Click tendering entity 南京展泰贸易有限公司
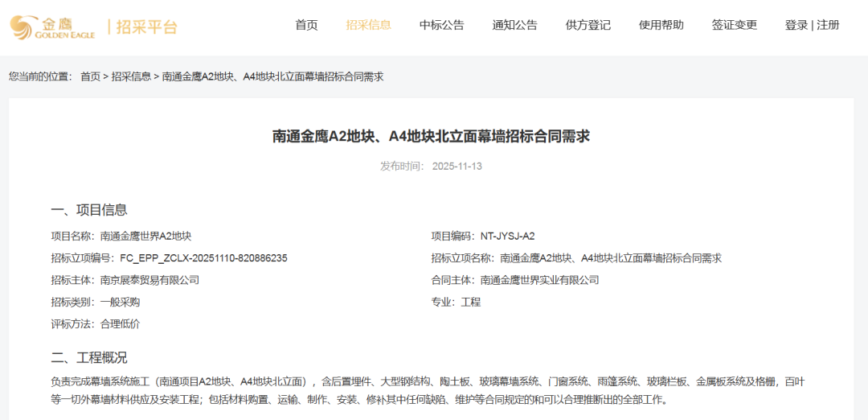Image resolution: width=868 pixels, height=420 pixels. coord(149,280)
